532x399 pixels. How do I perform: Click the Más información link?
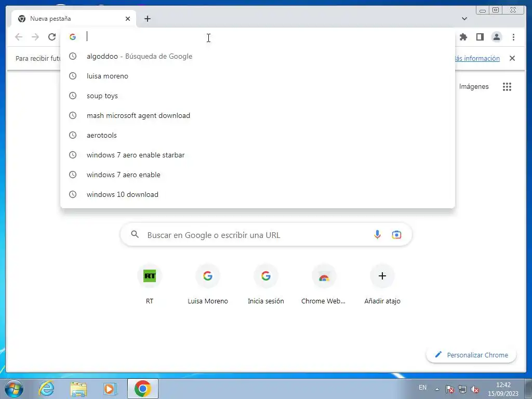(x=477, y=58)
